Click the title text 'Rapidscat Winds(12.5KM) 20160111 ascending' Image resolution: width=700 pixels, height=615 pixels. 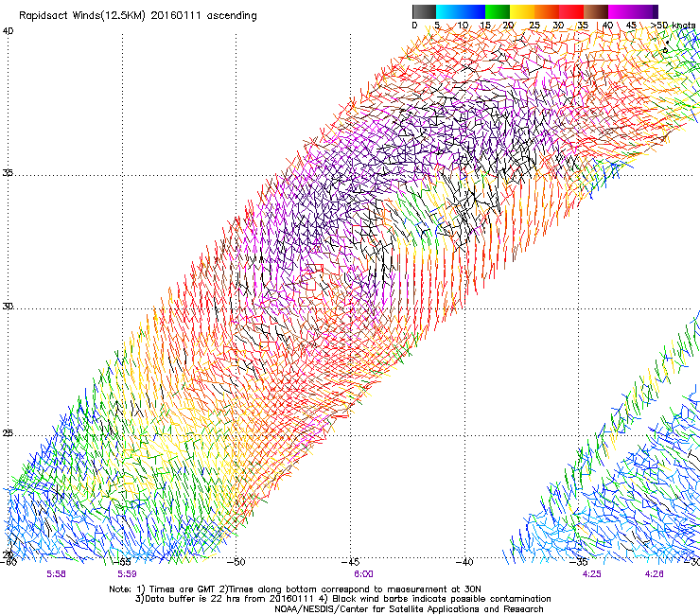(138, 16)
